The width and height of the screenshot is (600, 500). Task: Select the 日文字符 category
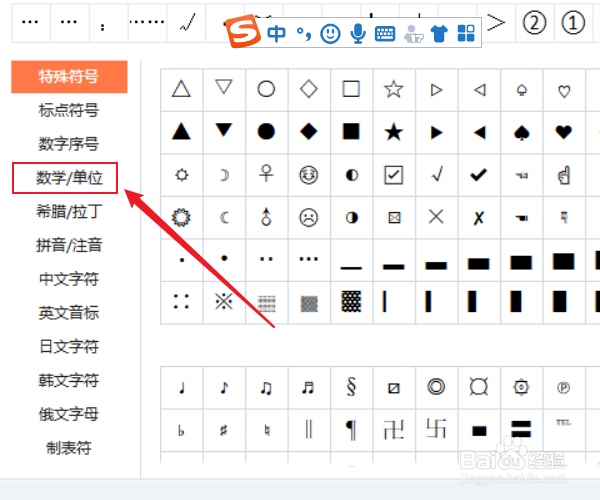[x=69, y=347]
